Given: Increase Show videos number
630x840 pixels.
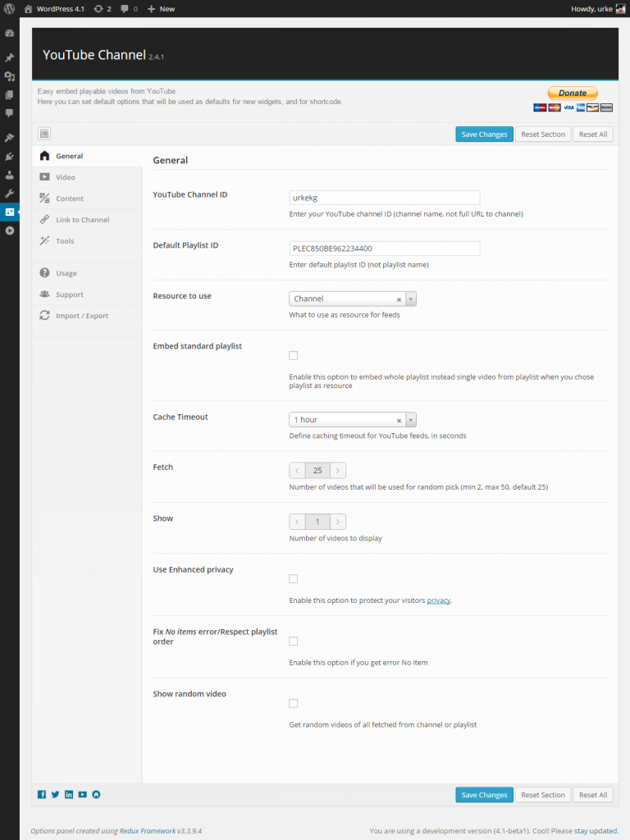Looking at the screenshot, I should tap(338, 522).
